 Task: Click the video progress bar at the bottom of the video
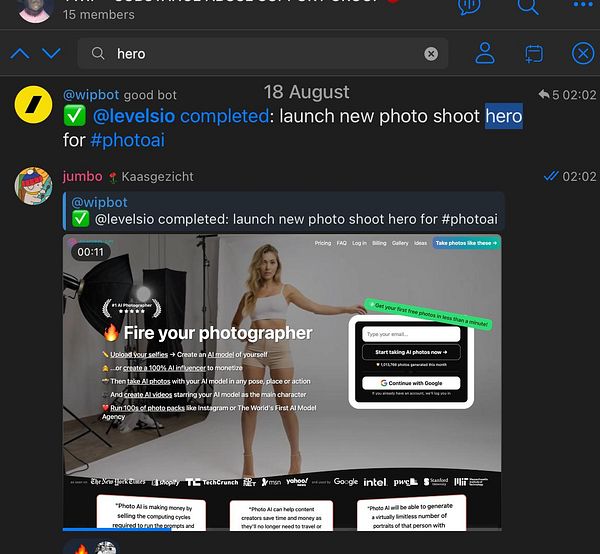click(282, 530)
